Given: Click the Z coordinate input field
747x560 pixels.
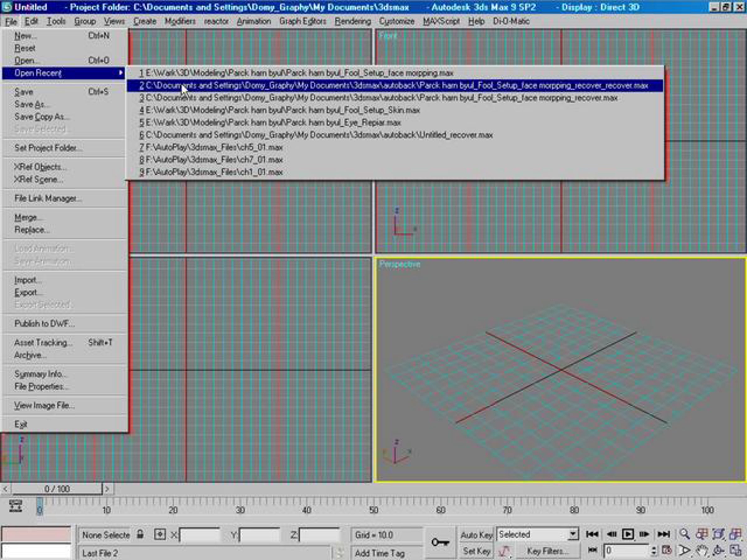Looking at the screenshot, I should click(x=319, y=535).
